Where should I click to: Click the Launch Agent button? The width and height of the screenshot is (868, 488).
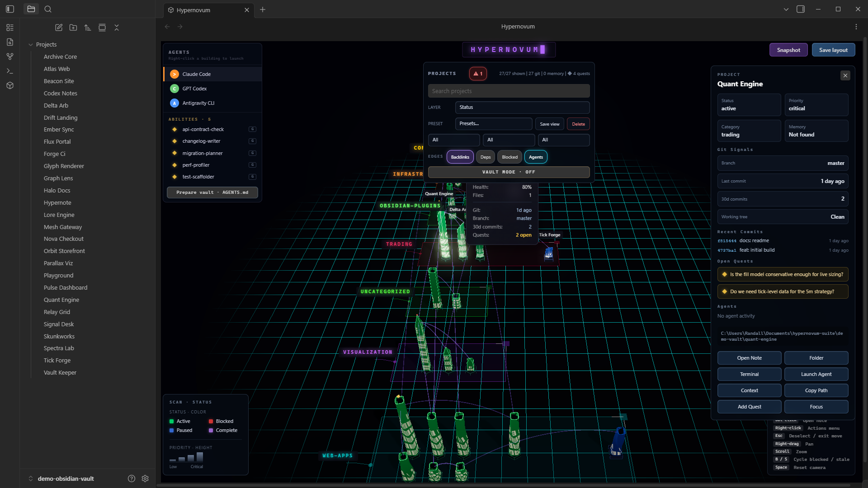pyautogui.click(x=816, y=374)
